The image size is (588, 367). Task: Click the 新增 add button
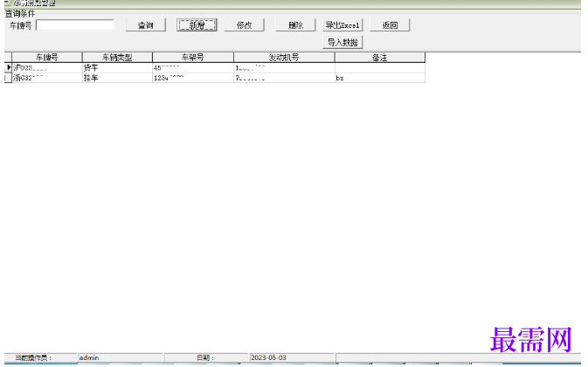197,25
